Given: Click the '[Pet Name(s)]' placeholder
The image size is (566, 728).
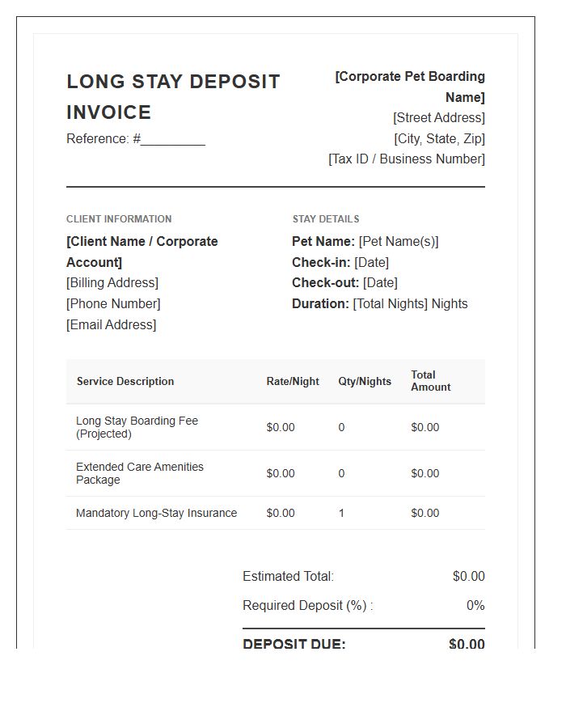Looking at the screenshot, I should point(399,241).
